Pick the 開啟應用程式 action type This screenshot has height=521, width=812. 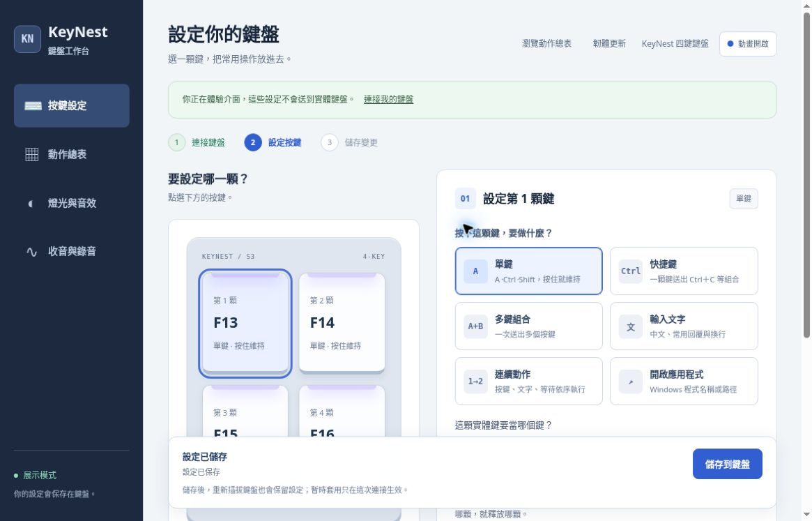[684, 381]
